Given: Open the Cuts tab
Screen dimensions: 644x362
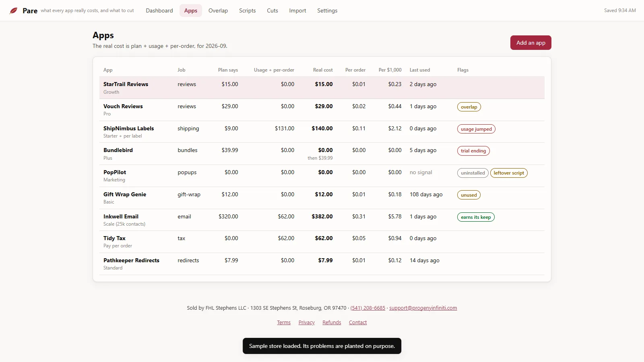Looking at the screenshot, I should coord(272,10).
